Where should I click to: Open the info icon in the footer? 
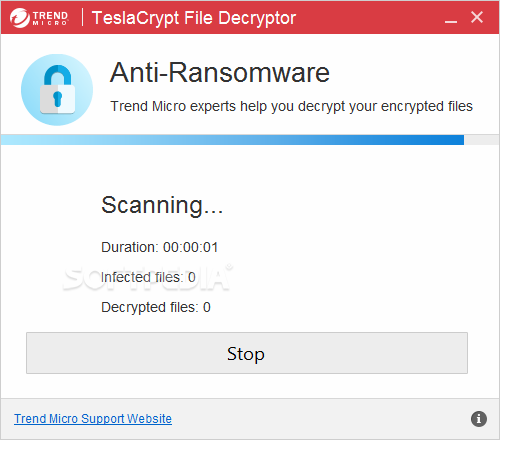point(479,419)
